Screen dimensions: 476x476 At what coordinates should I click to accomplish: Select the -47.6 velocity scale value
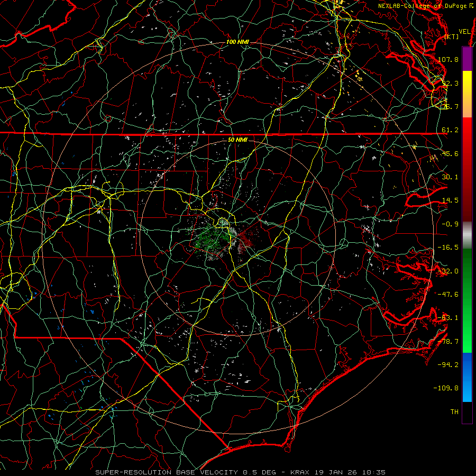click(x=448, y=295)
